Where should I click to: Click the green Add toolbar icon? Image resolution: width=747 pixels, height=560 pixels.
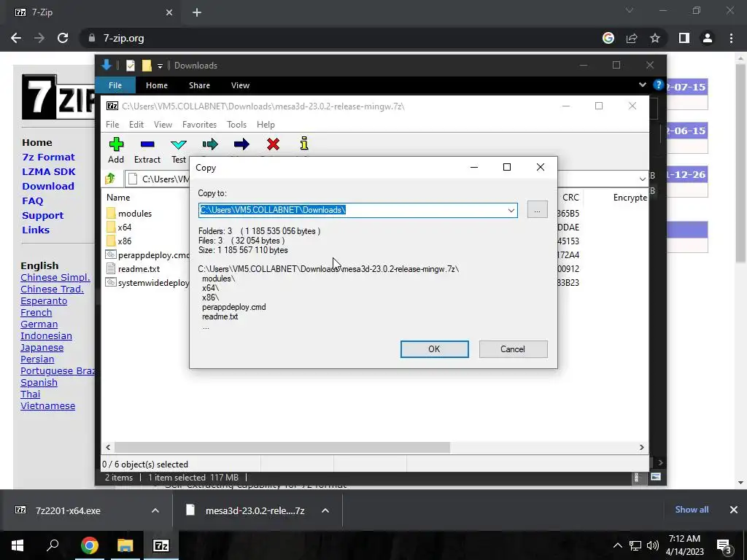(116, 144)
